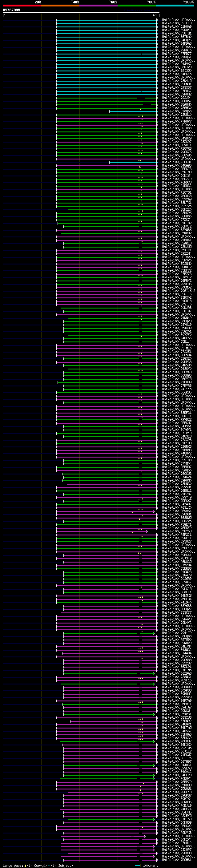The width and height of the screenshot is (197, 868).
Task: Select the UniRef100_Q9SSG7 label
Action: coord(176,88)
